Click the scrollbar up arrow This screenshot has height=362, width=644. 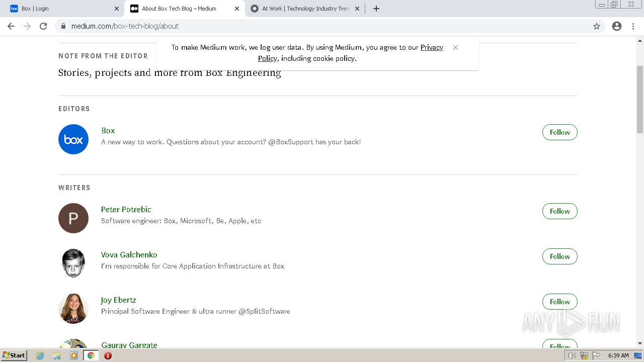point(640,40)
